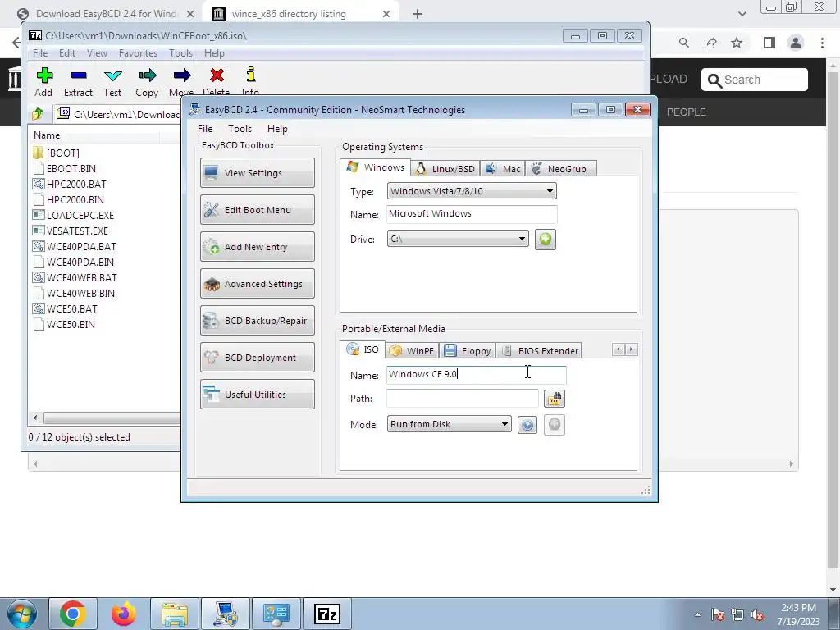
Task: Open new browser tab with plus button
Action: click(x=418, y=14)
